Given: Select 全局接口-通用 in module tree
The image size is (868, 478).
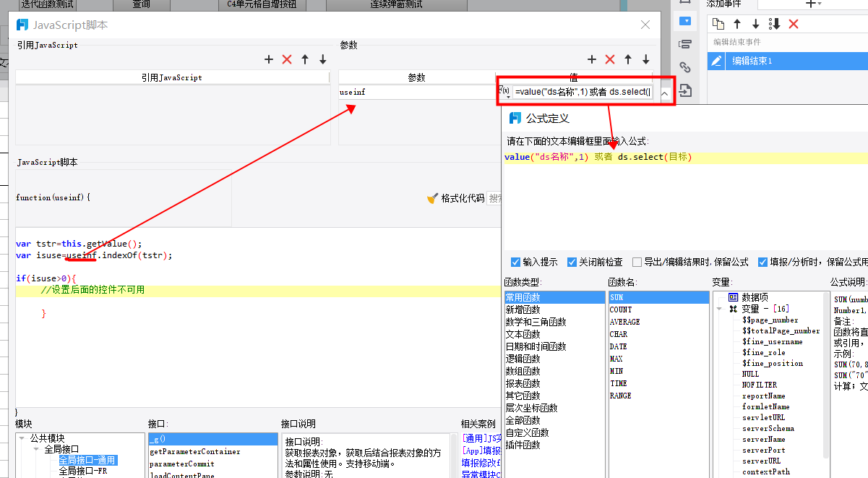Looking at the screenshot, I should click(x=87, y=460).
